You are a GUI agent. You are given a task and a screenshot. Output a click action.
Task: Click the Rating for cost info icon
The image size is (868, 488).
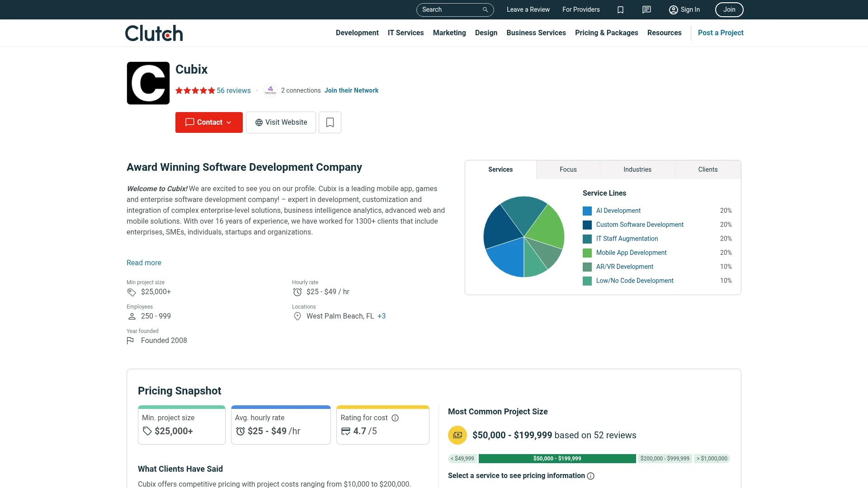(395, 418)
